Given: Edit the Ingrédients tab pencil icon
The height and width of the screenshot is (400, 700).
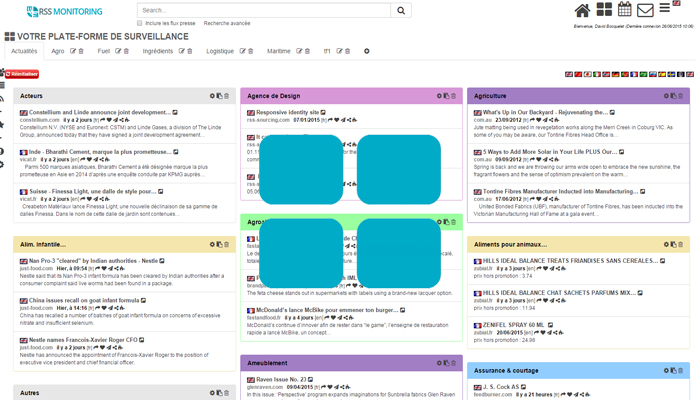Looking at the screenshot, I should pos(182,51).
